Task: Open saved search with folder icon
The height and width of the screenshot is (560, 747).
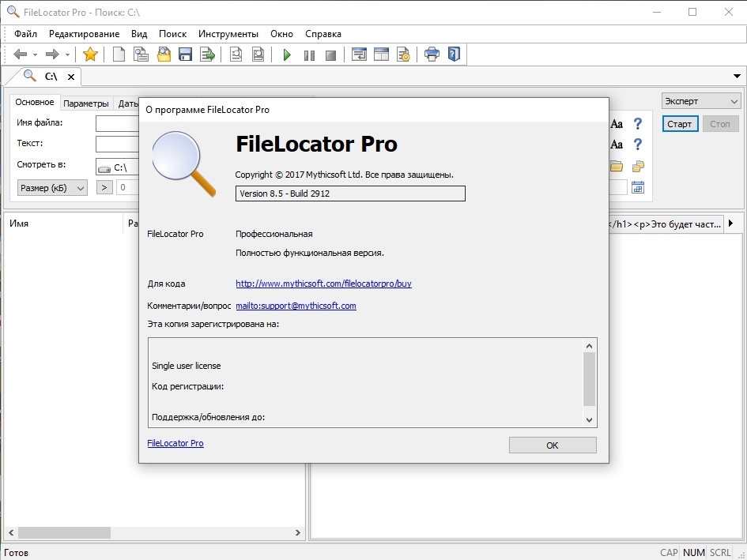Action: 164,54
